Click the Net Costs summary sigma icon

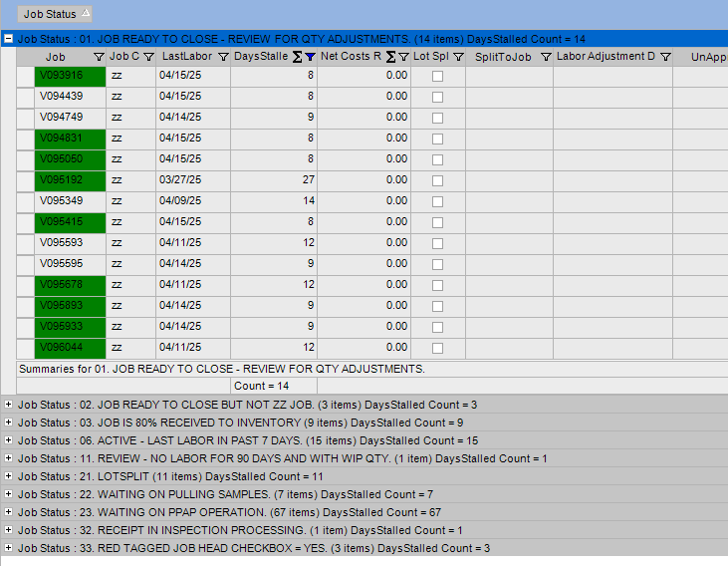click(391, 57)
